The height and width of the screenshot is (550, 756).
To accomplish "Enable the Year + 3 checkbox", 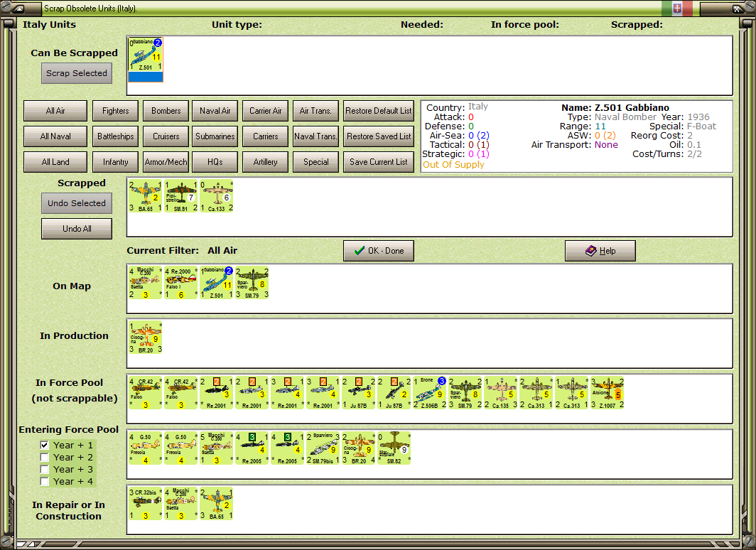I will tap(44, 469).
